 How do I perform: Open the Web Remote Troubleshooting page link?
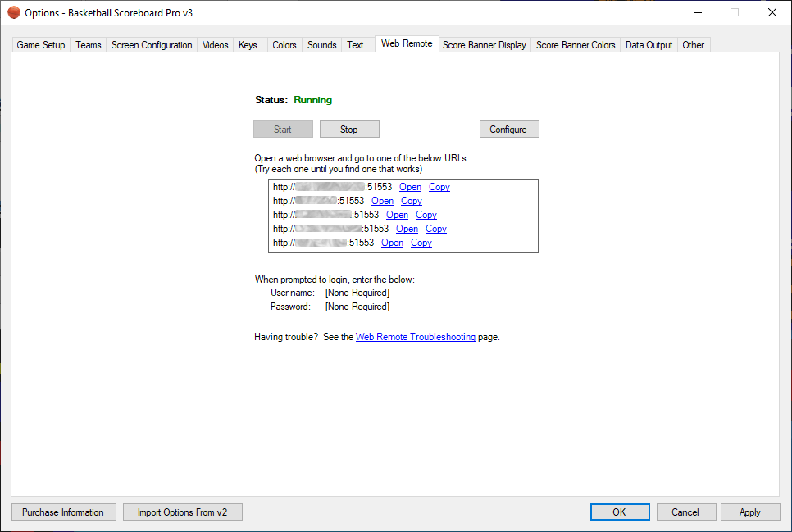tap(415, 337)
